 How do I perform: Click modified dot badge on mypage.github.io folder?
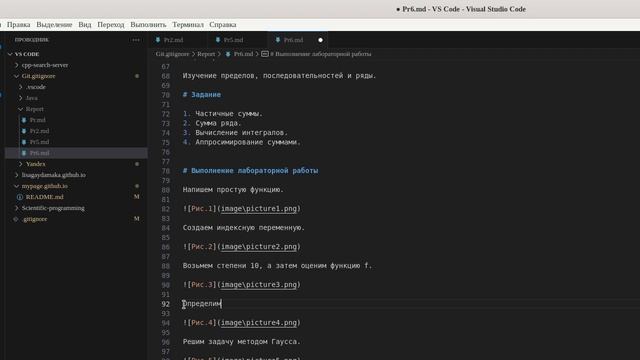(137, 186)
